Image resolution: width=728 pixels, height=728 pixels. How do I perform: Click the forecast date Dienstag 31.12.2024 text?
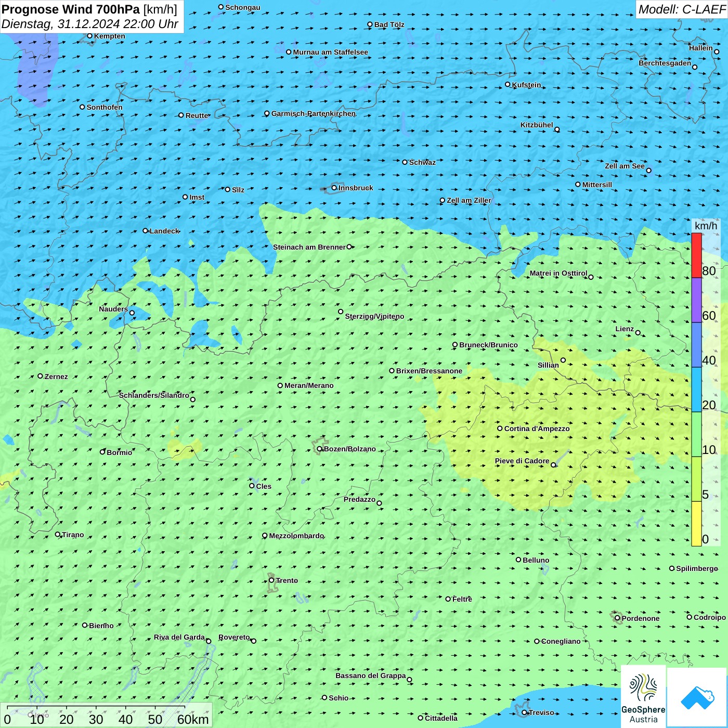pos(89,24)
